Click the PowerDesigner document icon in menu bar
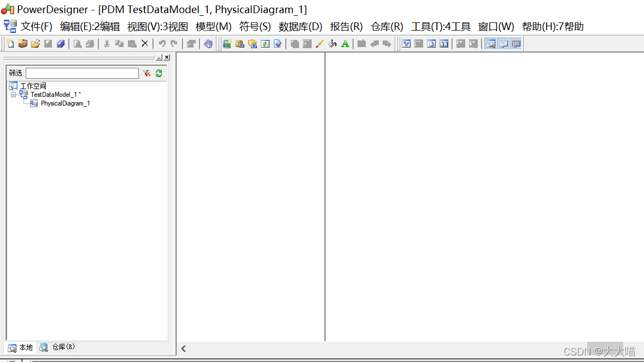Image resolution: width=644 pixels, height=362 pixels. click(10, 26)
